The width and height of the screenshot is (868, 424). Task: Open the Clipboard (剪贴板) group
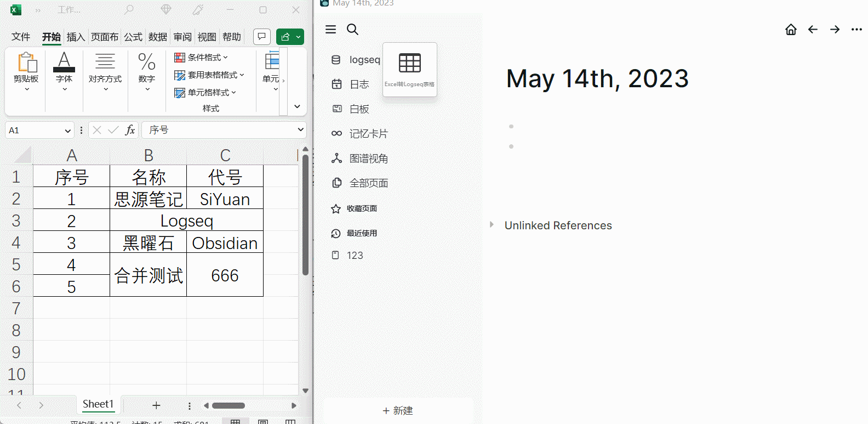(26, 71)
